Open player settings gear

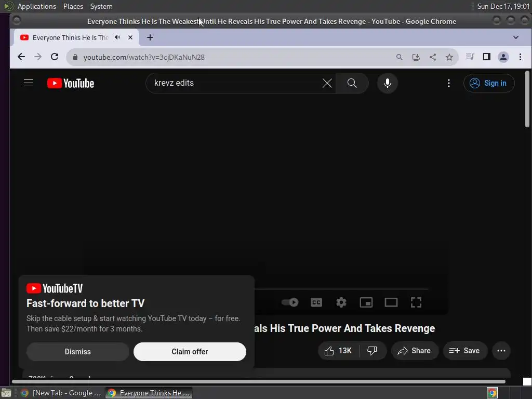pyautogui.click(x=341, y=302)
